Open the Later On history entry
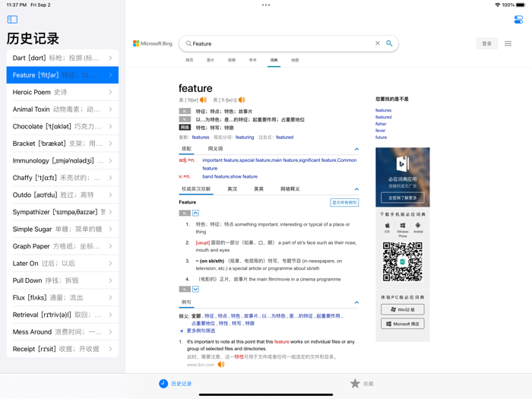The image size is (532, 399). tap(62, 263)
